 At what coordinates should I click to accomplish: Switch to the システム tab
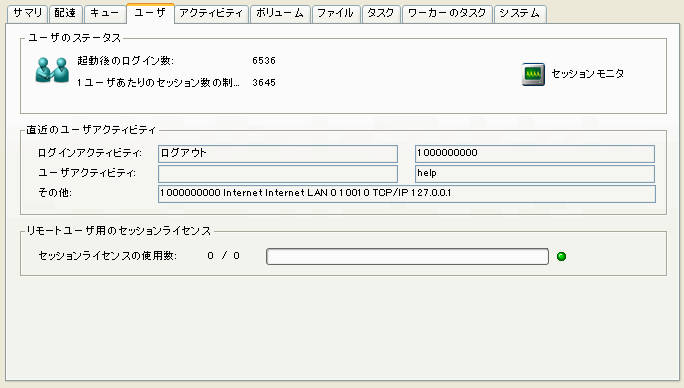520,14
